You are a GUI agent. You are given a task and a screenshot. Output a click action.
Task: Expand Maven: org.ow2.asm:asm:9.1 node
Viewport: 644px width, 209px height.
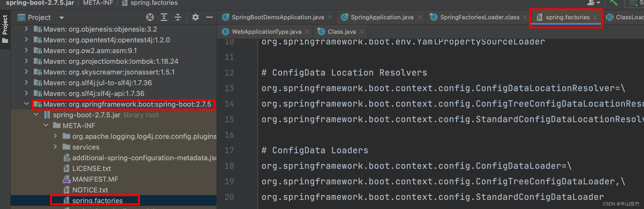26,50
